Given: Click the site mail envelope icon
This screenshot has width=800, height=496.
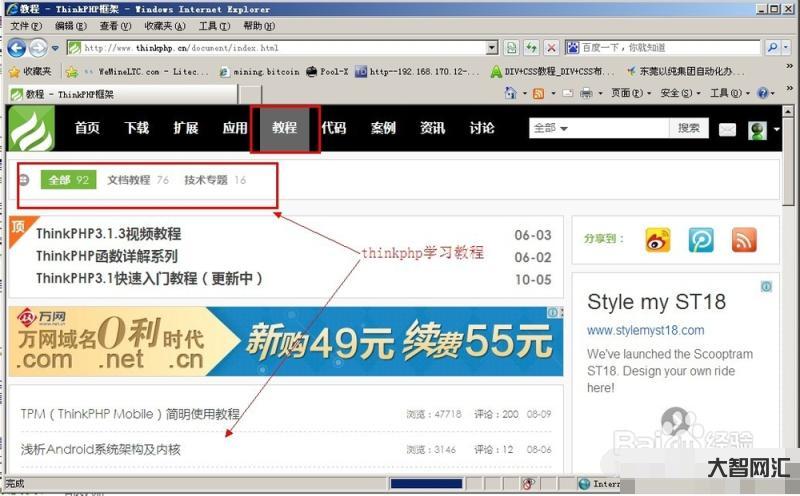Looking at the screenshot, I should (727, 130).
